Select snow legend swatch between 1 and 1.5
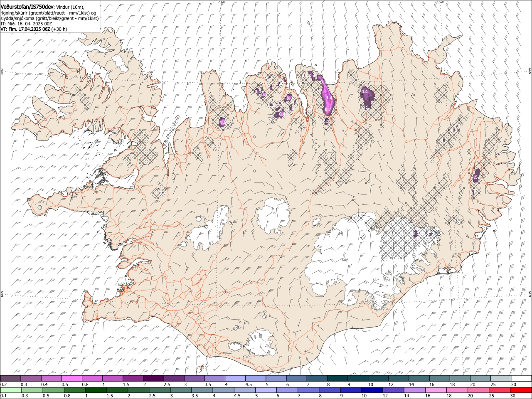This screenshot has height=399, width=532. 112,378
